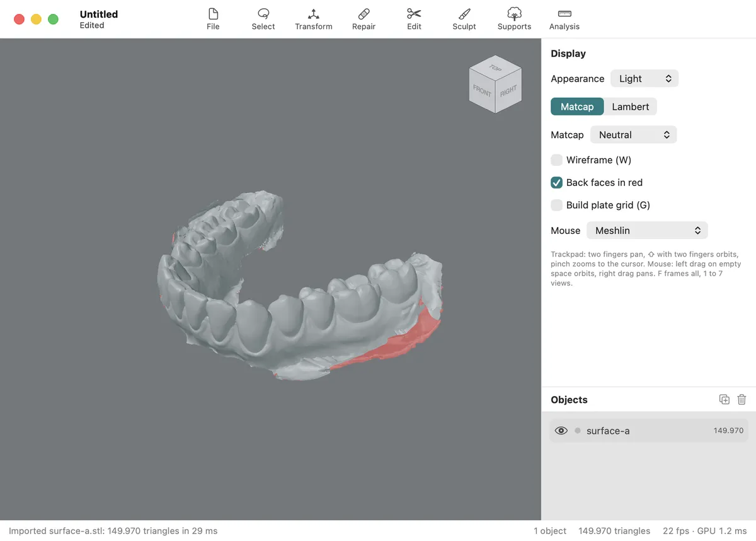Click the Untitled document title
Viewport: 756px width, 541px height.
pyautogui.click(x=99, y=14)
